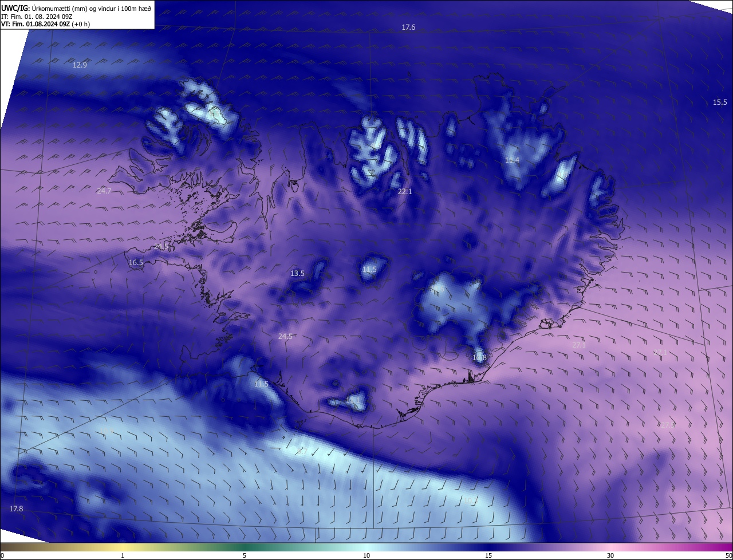Image resolution: width=733 pixels, height=560 pixels.
Task: Click the 11.4 value in northeast Iceland
Action: coord(512,160)
